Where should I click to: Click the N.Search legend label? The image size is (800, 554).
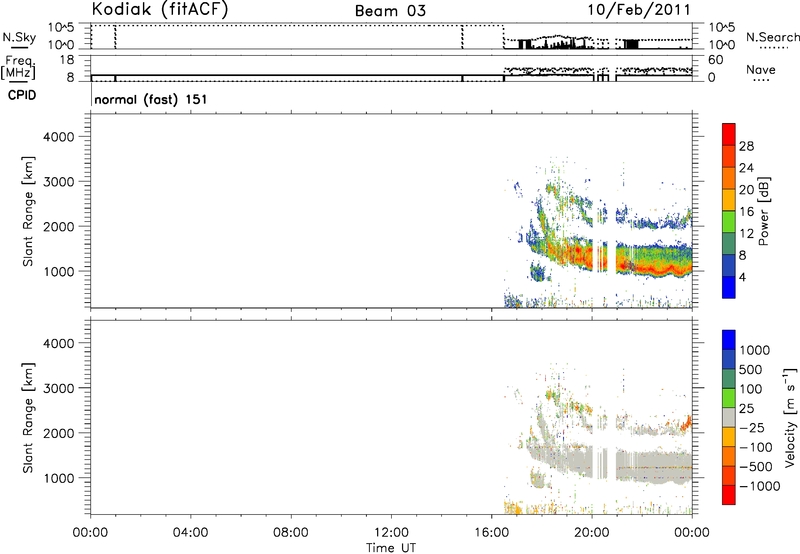click(772, 37)
